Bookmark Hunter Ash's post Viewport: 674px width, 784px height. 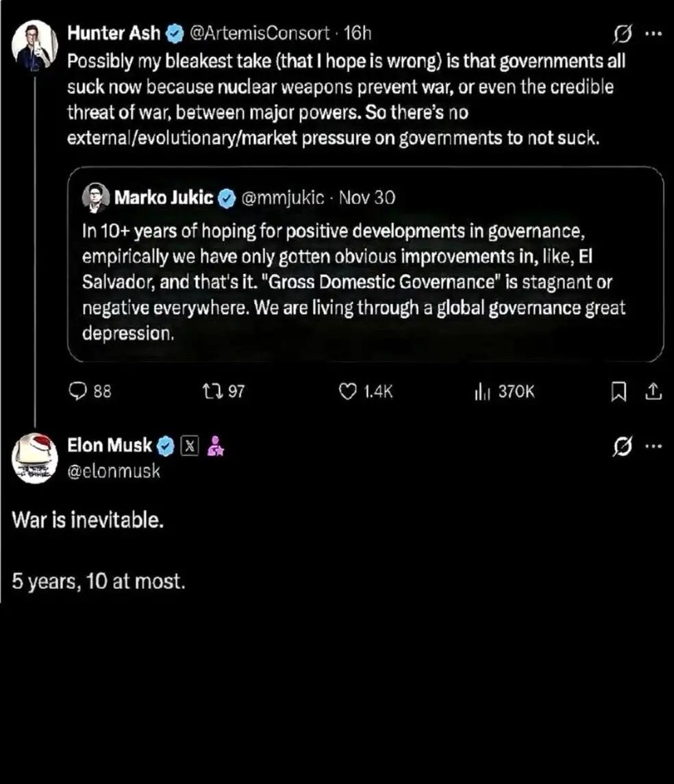coord(619,391)
